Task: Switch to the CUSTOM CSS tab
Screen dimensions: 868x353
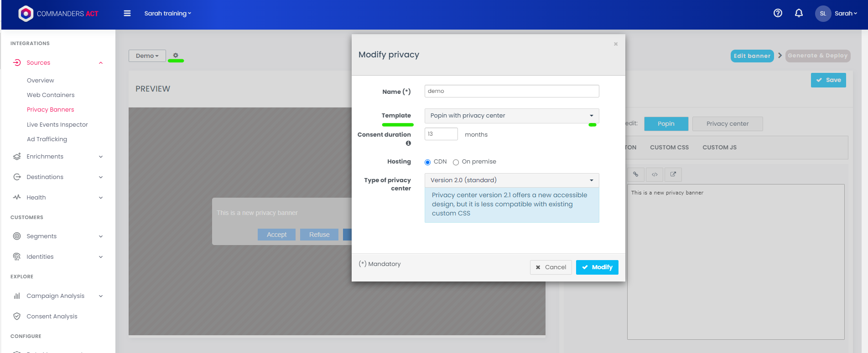Action: pyautogui.click(x=669, y=148)
